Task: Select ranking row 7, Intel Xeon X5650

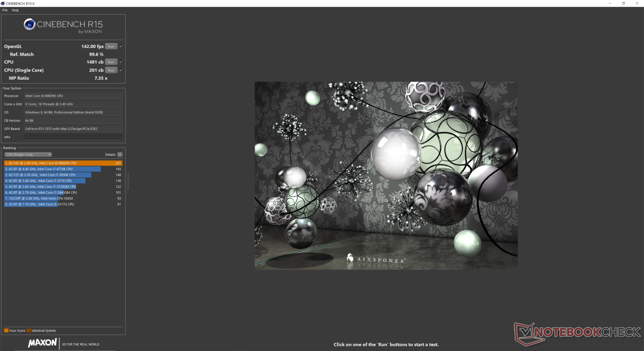Action: point(63,198)
